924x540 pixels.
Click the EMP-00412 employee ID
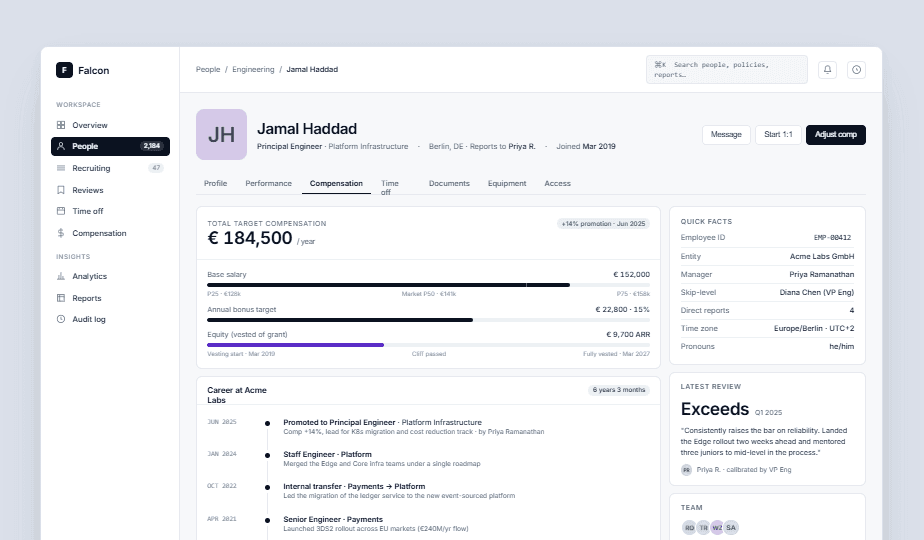pos(832,238)
